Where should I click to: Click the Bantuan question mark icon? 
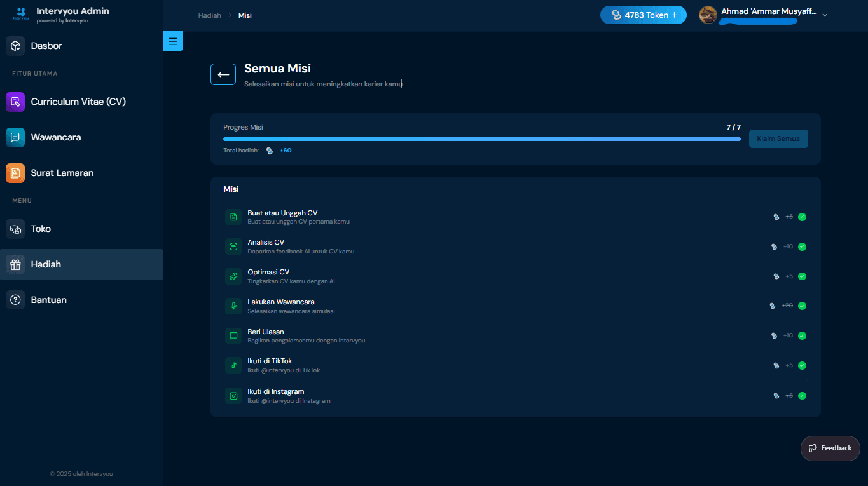(15, 300)
